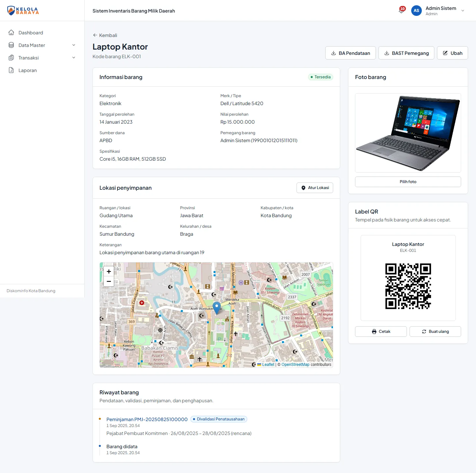Screen dimensions: 476x473
Task: Regenerate the QR with Buat ulang
Action: (x=435, y=332)
